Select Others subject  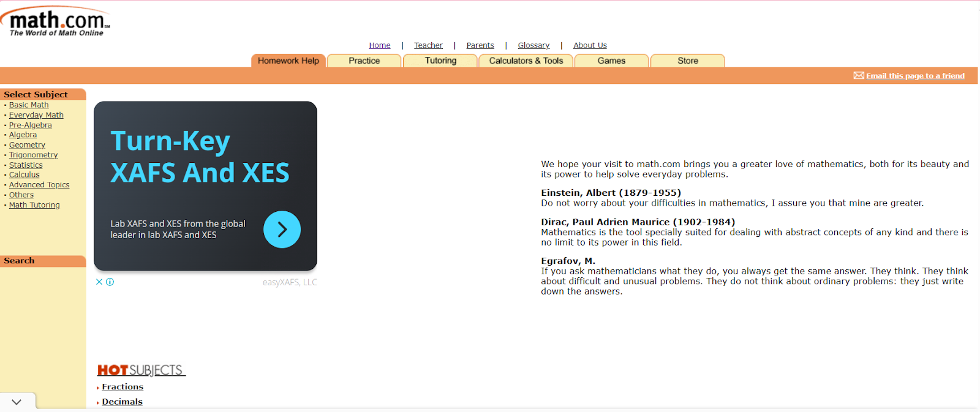click(x=21, y=195)
